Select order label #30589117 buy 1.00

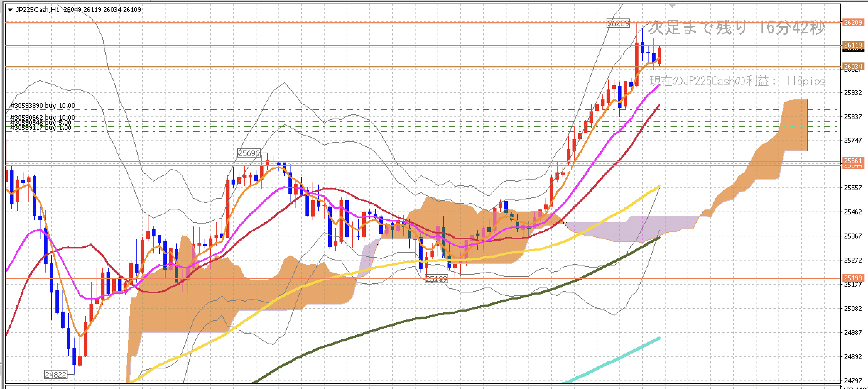[41, 128]
